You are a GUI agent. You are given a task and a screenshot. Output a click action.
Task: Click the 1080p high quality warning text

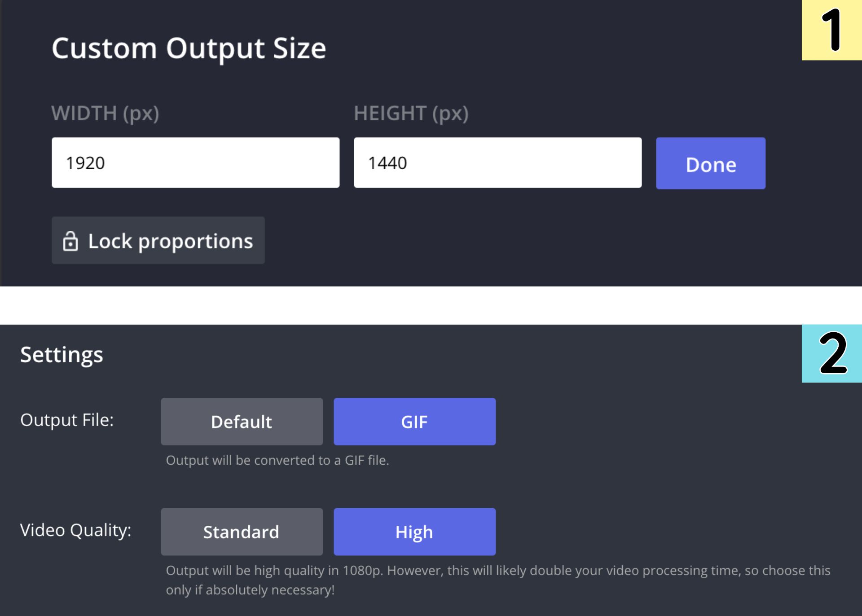point(498,580)
